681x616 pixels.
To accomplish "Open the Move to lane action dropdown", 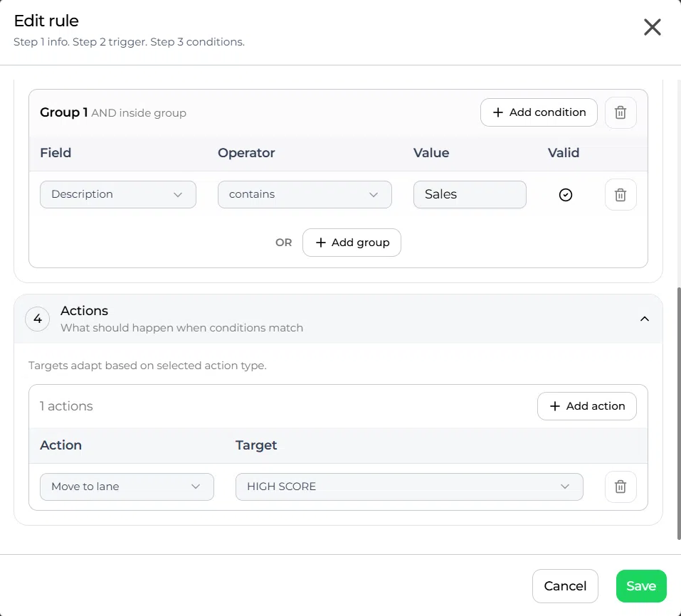I will tap(127, 487).
